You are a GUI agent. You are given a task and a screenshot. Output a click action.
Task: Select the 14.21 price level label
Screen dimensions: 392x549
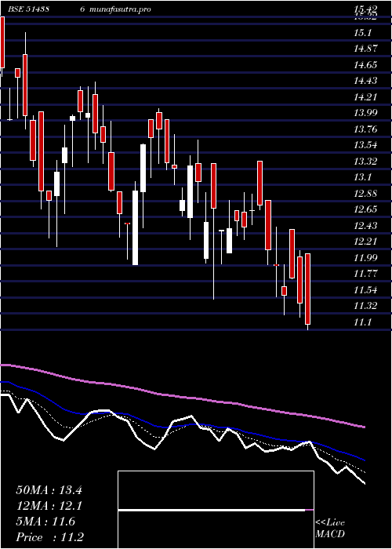[x=366, y=97]
